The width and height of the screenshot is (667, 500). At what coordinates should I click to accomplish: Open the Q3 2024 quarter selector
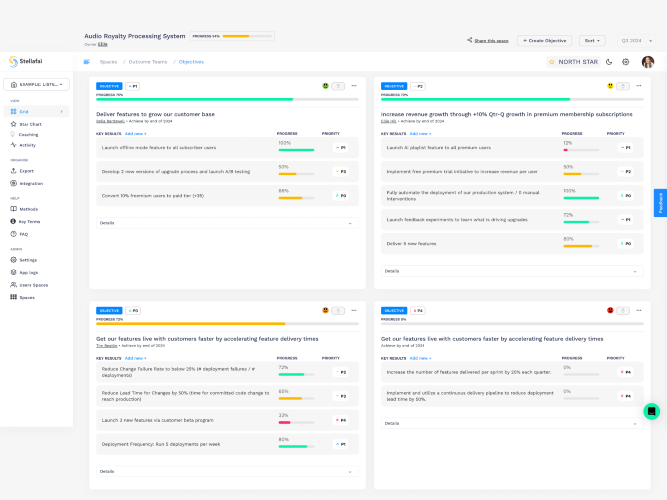click(636, 41)
